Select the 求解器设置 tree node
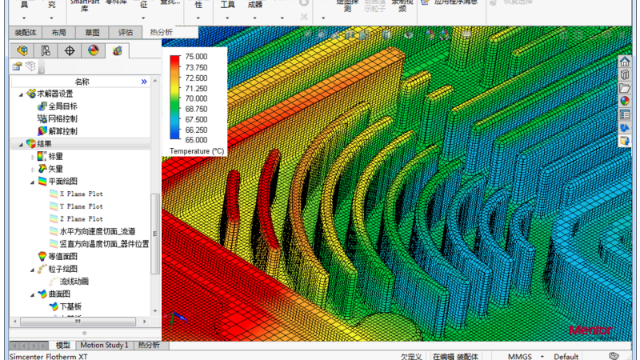This screenshot has width=640, height=360. (x=55, y=94)
